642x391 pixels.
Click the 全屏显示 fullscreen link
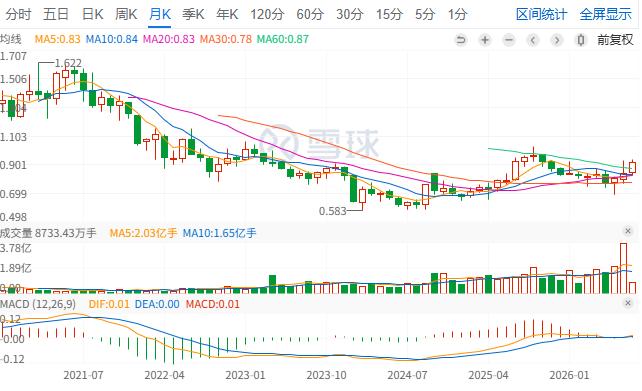pyautogui.click(x=606, y=15)
